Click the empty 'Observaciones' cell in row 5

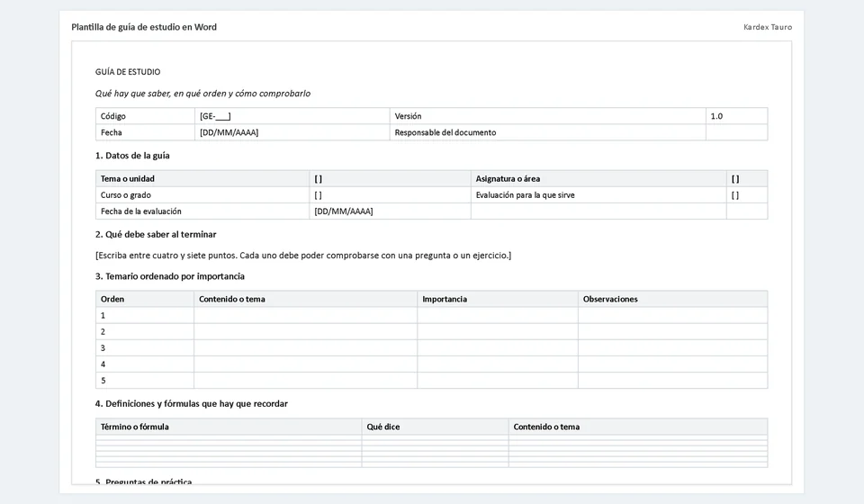point(673,380)
